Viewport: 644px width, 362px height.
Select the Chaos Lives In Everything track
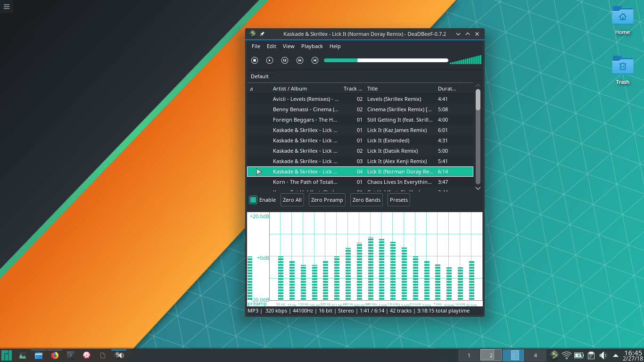coord(360,182)
